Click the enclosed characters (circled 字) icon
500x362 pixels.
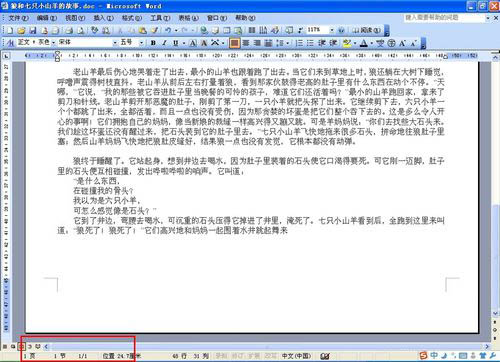click(392, 43)
